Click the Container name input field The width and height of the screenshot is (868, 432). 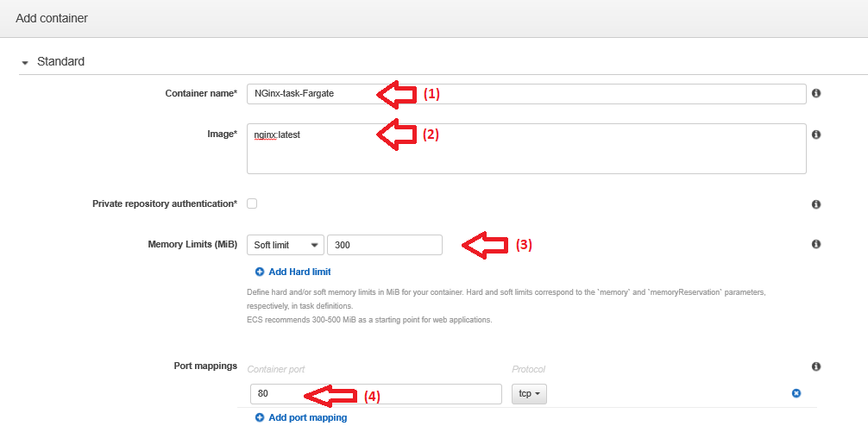coord(526,93)
